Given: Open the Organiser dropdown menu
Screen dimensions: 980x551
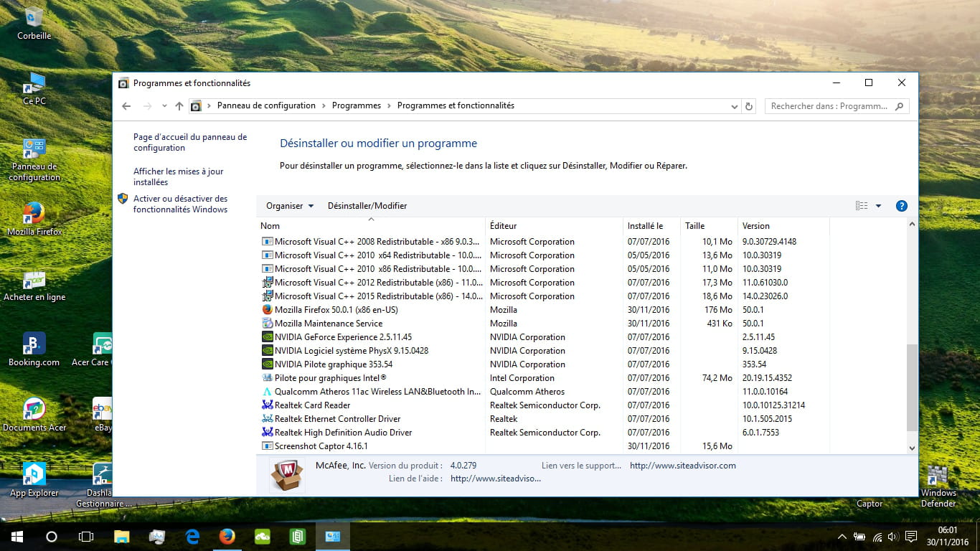Looking at the screenshot, I should [x=290, y=206].
